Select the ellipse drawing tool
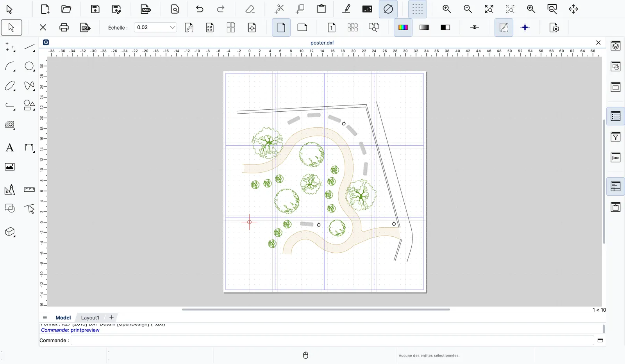The height and width of the screenshot is (364, 625). [10, 86]
